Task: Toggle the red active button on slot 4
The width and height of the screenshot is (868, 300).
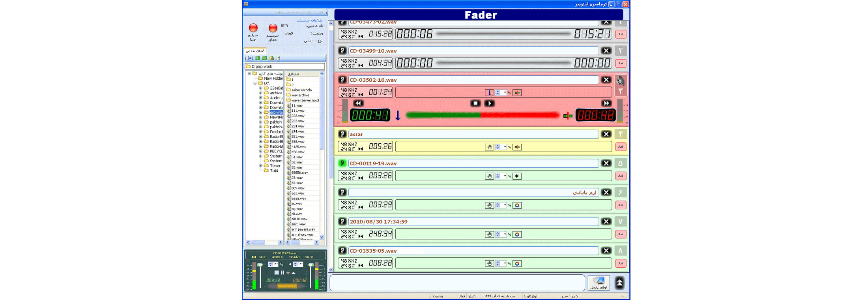Action: (620, 147)
